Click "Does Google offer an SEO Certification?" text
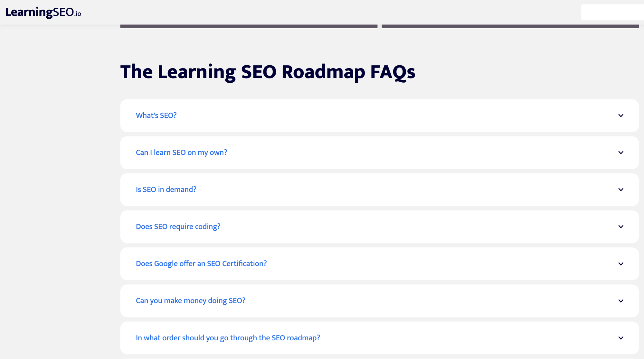Image resolution: width=644 pixels, height=359 pixels. click(x=201, y=264)
